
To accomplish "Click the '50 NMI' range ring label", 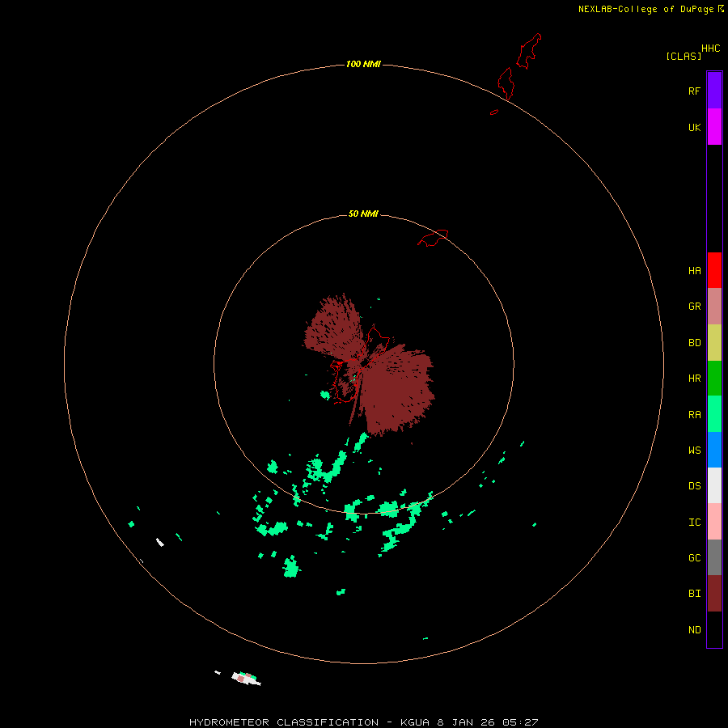I will (x=363, y=214).
